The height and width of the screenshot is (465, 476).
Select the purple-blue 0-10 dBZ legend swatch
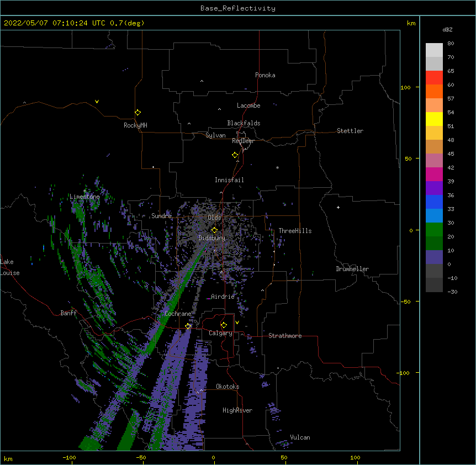[434, 257]
